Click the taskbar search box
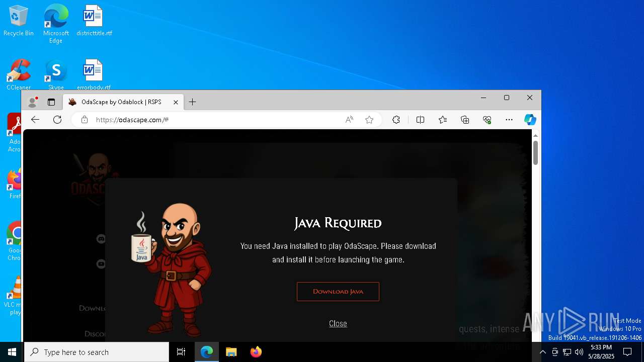The image size is (644, 362). click(x=97, y=352)
